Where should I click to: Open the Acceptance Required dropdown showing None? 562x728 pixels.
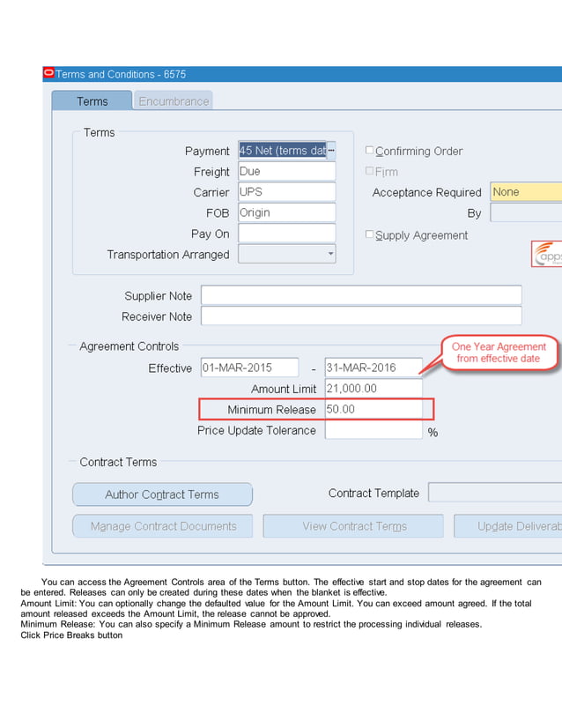(x=526, y=192)
